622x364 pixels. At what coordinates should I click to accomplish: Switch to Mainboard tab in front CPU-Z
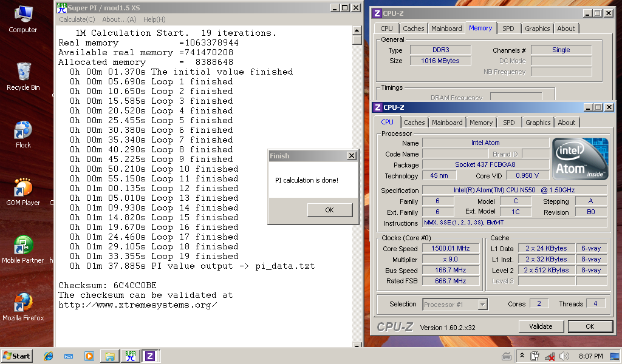447,123
